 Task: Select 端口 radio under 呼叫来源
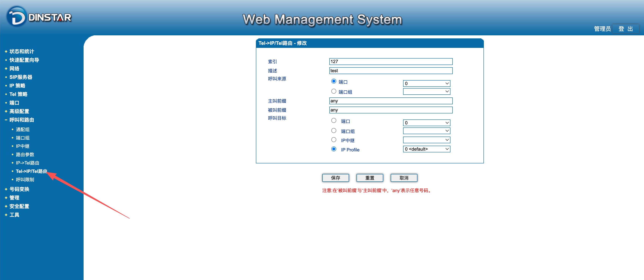[334, 81]
